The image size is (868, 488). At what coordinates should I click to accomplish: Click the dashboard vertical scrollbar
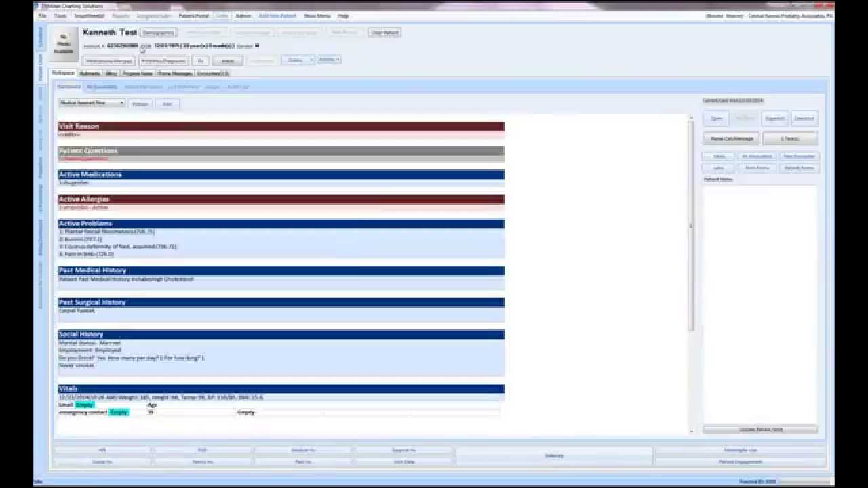[692, 227]
